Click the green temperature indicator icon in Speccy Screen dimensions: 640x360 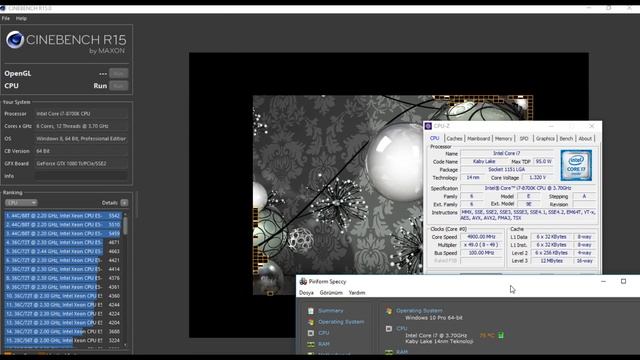tap(501, 335)
